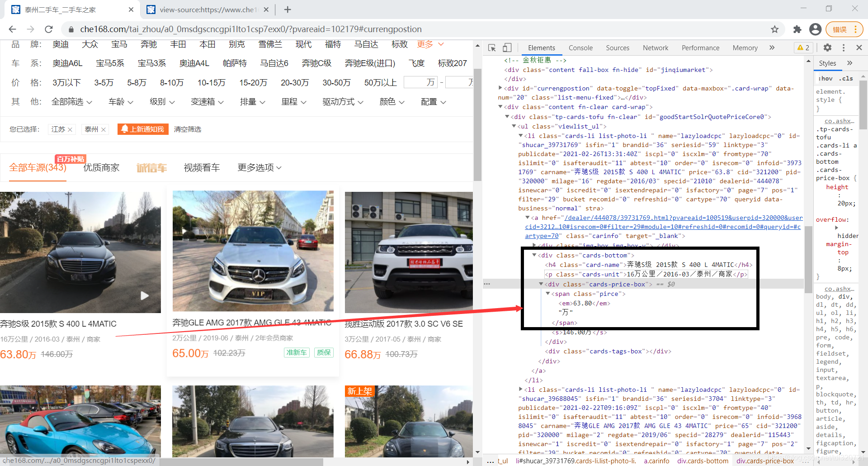Image resolution: width=868 pixels, height=466 pixels.
Task: Open the 车龄 filter dropdown
Action: [x=121, y=102]
